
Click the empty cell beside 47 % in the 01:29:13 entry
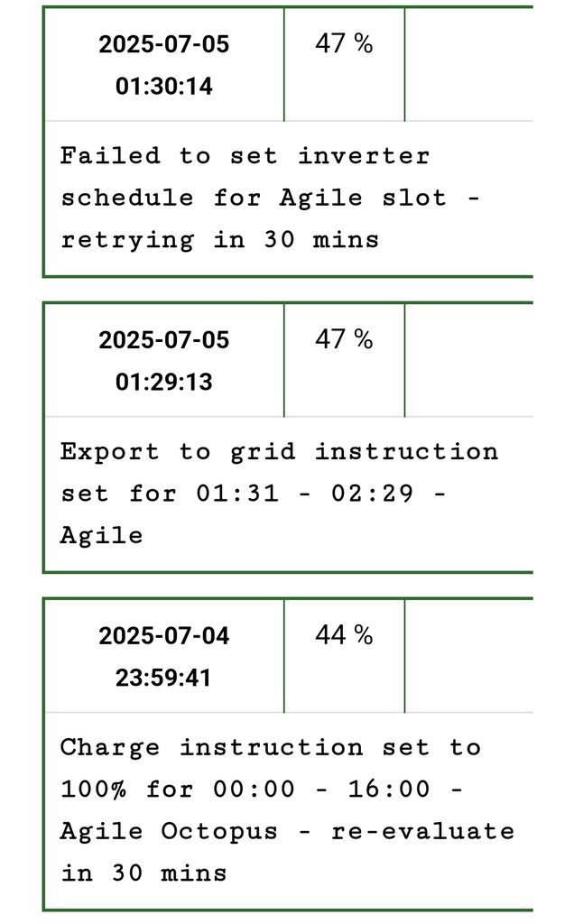[x=468, y=359]
